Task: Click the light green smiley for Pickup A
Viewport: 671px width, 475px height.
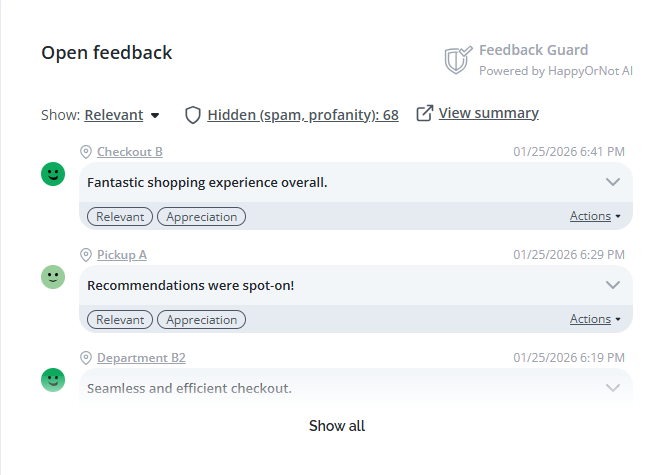Action: (x=53, y=277)
